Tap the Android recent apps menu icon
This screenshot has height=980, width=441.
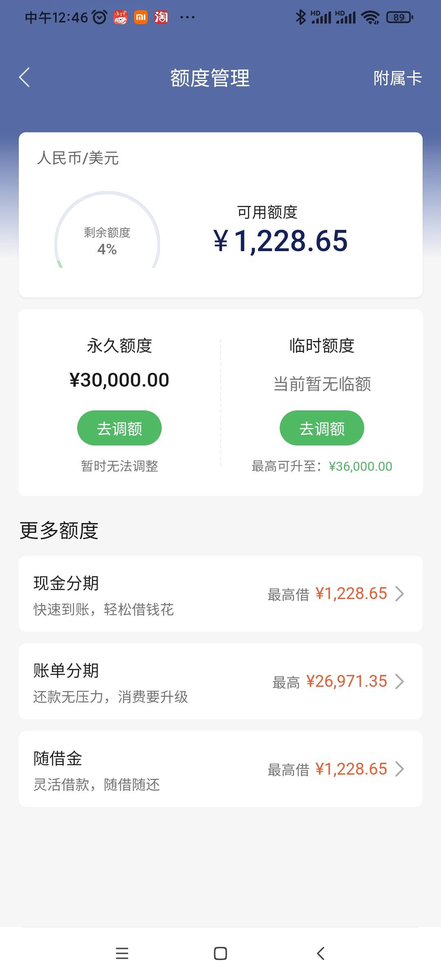coord(122,953)
